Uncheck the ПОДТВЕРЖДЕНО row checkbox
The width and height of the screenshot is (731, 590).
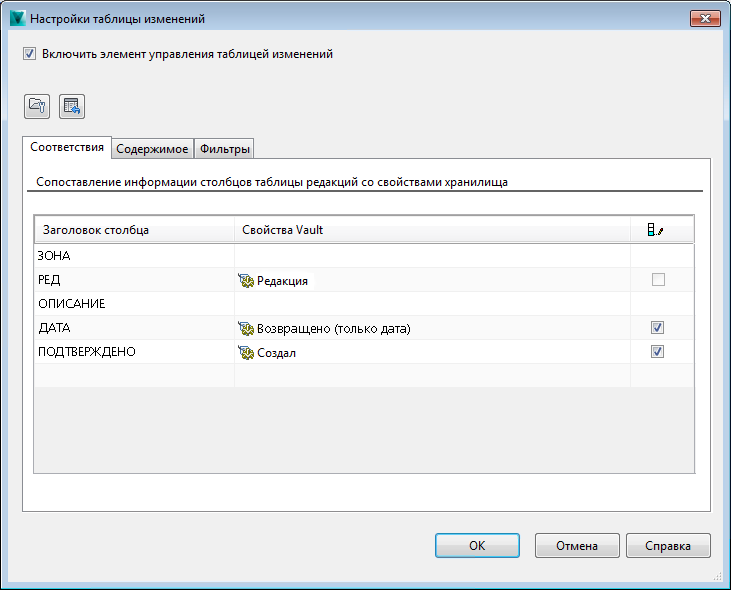tap(657, 352)
